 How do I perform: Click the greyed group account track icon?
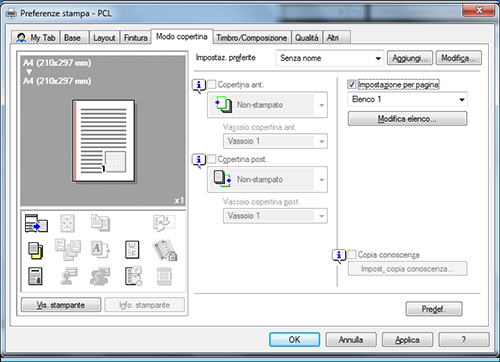pyautogui.click(x=100, y=276)
